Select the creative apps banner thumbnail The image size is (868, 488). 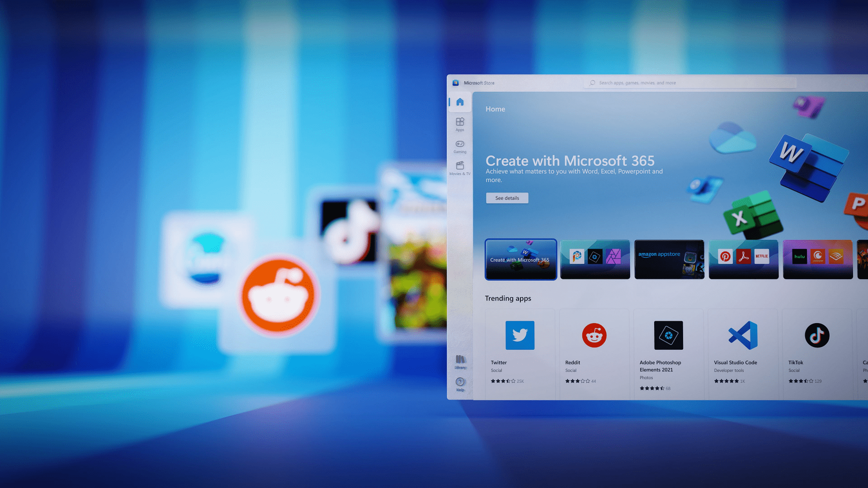[595, 259]
